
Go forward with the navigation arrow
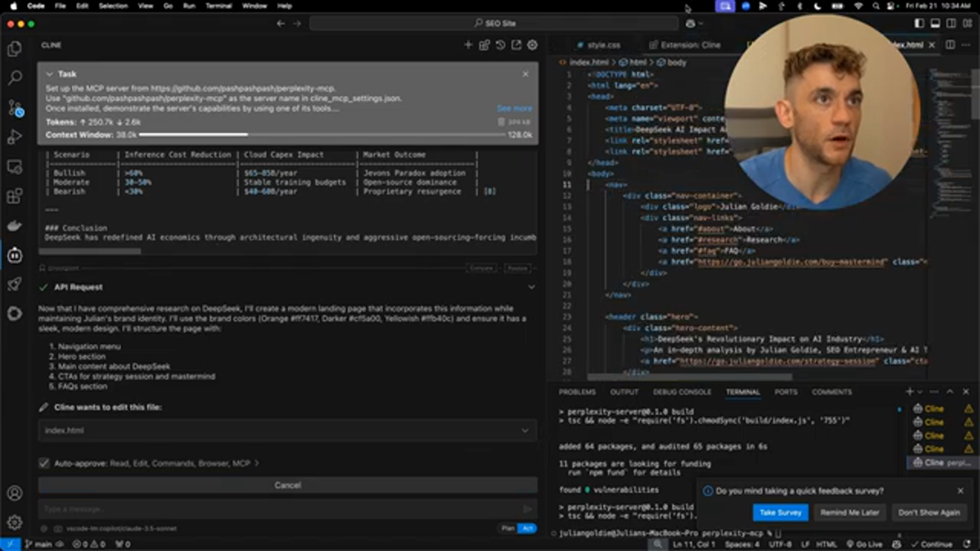pyautogui.click(x=297, y=24)
